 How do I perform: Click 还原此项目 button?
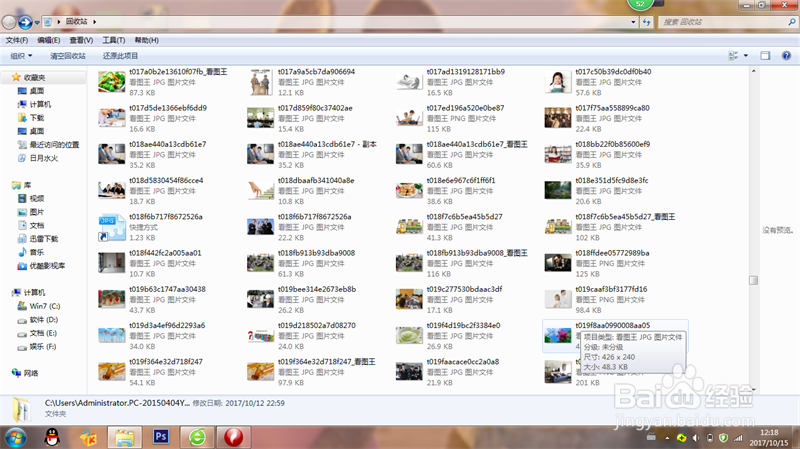point(120,56)
